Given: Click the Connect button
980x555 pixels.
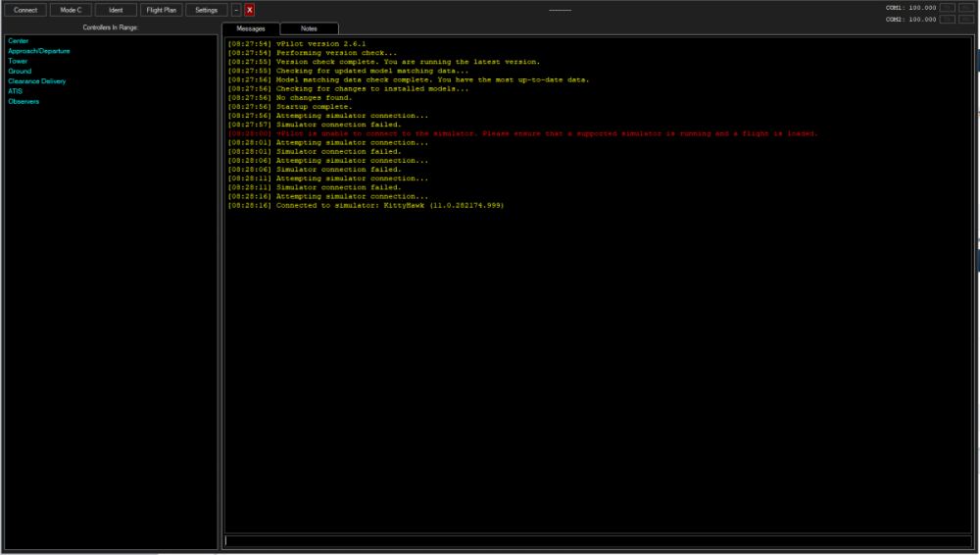Looking at the screenshot, I should pos(25,10).
